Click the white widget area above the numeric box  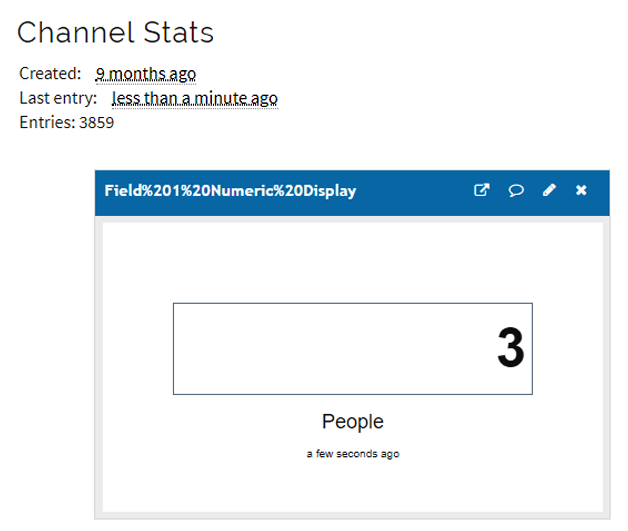(352, 260)
